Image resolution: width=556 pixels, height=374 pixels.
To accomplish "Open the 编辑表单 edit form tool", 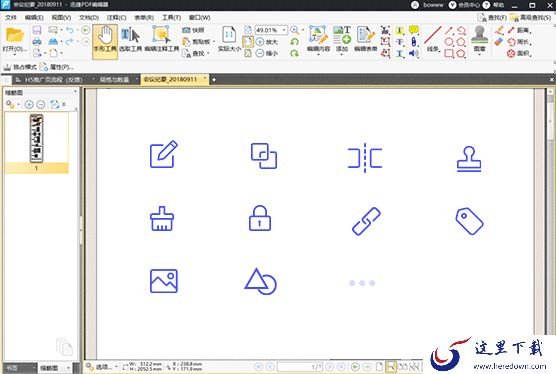I will coord(365,40).
